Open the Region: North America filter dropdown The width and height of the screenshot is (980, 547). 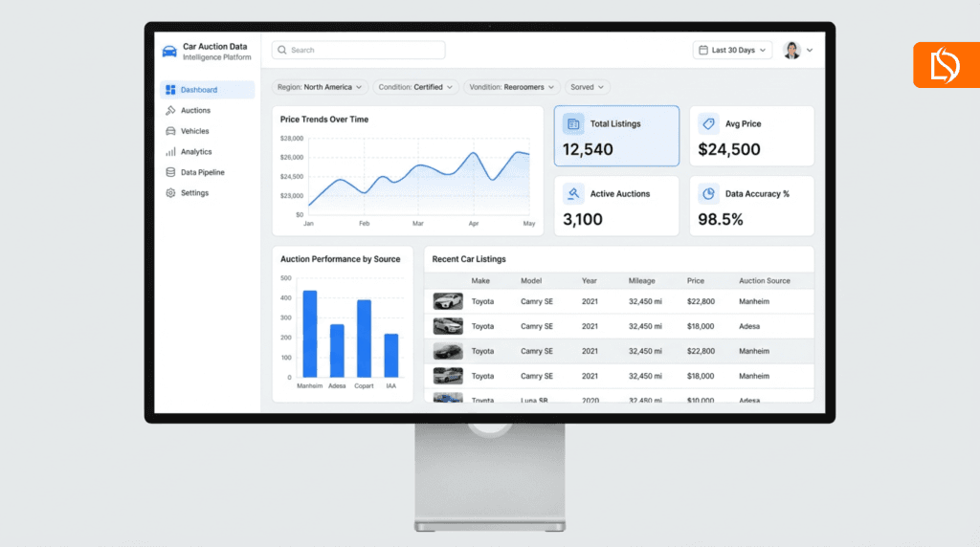click(320, 87)
